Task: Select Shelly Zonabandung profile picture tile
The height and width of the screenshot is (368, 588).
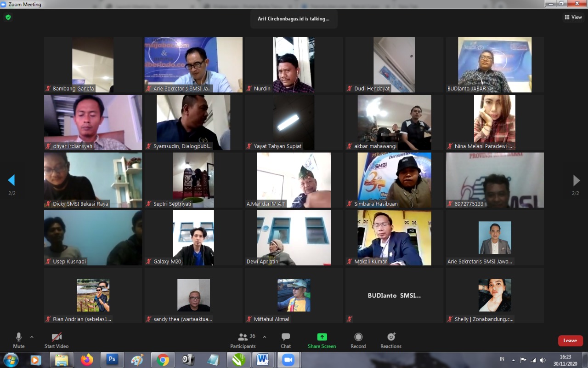Action: tap(495, 295)
